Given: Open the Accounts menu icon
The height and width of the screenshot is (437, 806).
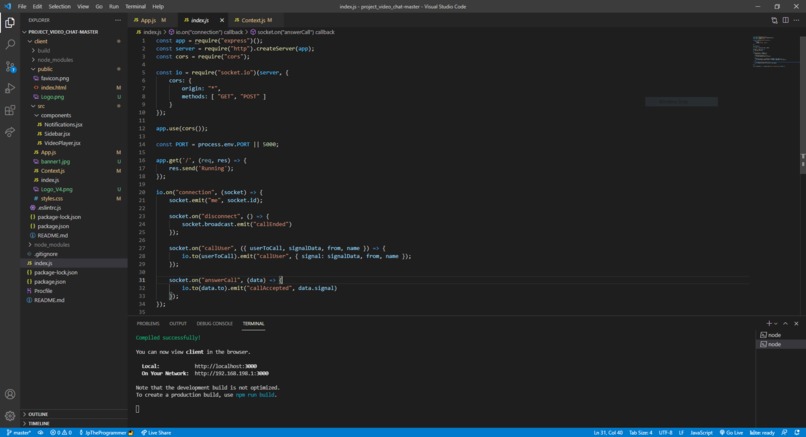Looking at the screenshot, I should (x=10, y=394).
